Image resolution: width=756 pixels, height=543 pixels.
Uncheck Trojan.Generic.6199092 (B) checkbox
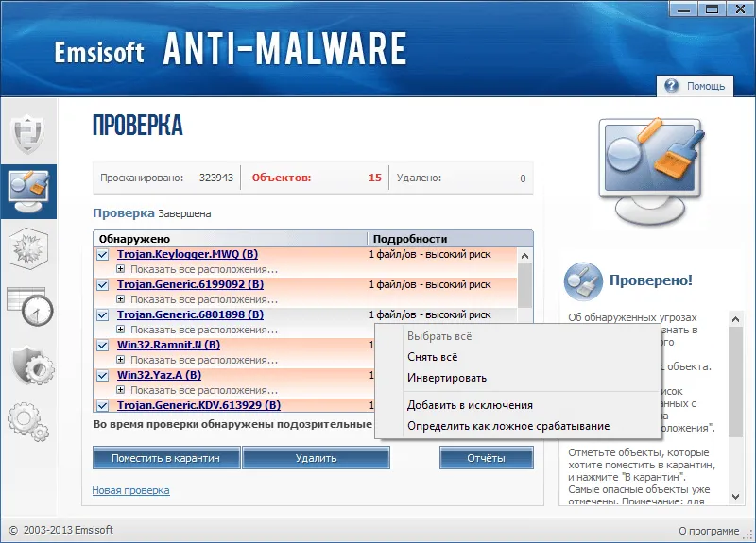[103, 285]
